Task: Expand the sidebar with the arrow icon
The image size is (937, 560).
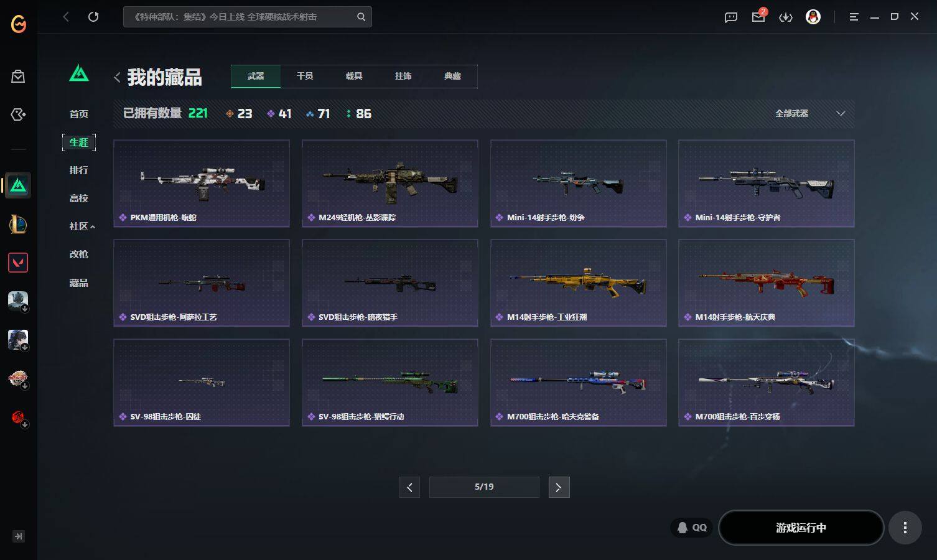Action: [x=19, y=536]
